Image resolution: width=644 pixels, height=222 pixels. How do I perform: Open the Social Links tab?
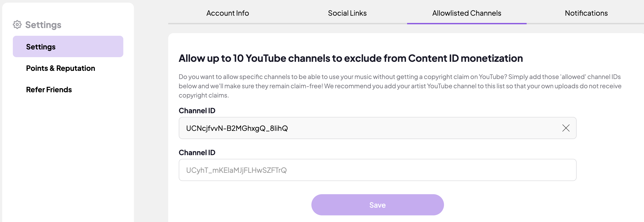click(x=347, y=13)
